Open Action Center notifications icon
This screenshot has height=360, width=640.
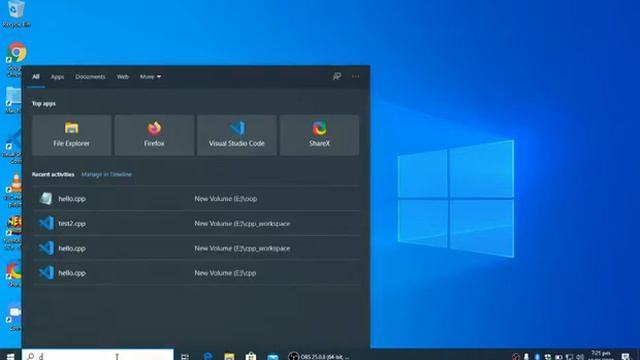click(626, 356)
